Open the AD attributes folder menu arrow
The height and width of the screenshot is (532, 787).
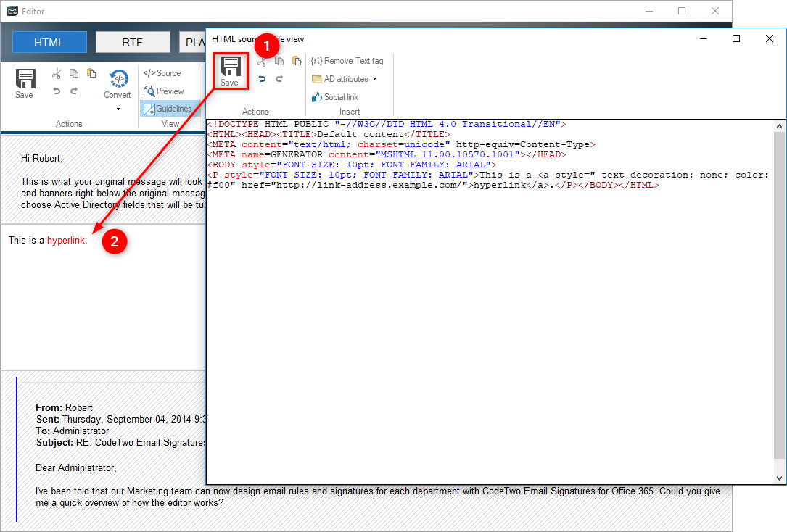tap(374, 78)
